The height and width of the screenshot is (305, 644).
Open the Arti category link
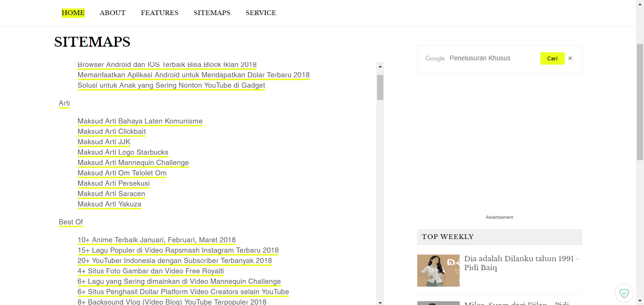[x=64, y=103]
